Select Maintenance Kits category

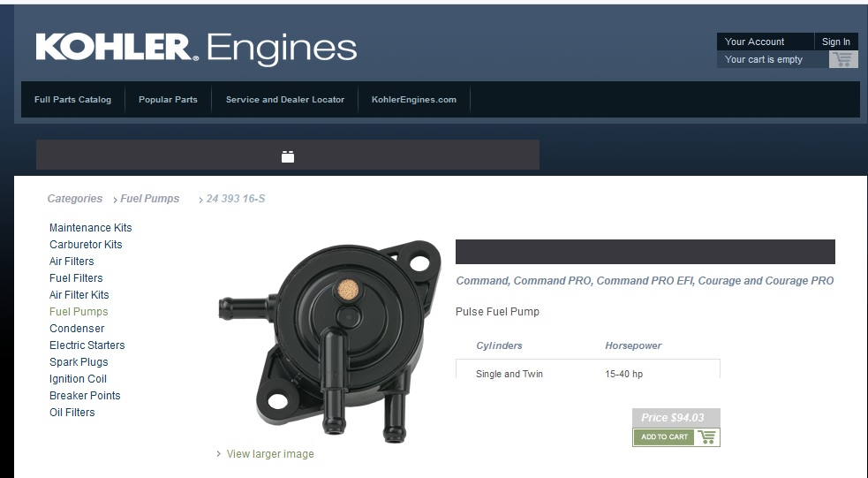pyautogui.click(x=91, y=228)
